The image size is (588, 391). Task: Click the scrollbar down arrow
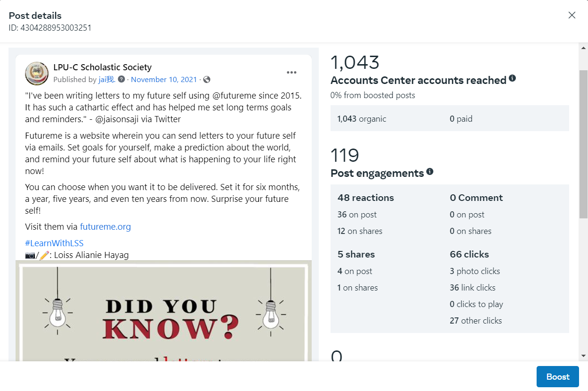point(583,356)
